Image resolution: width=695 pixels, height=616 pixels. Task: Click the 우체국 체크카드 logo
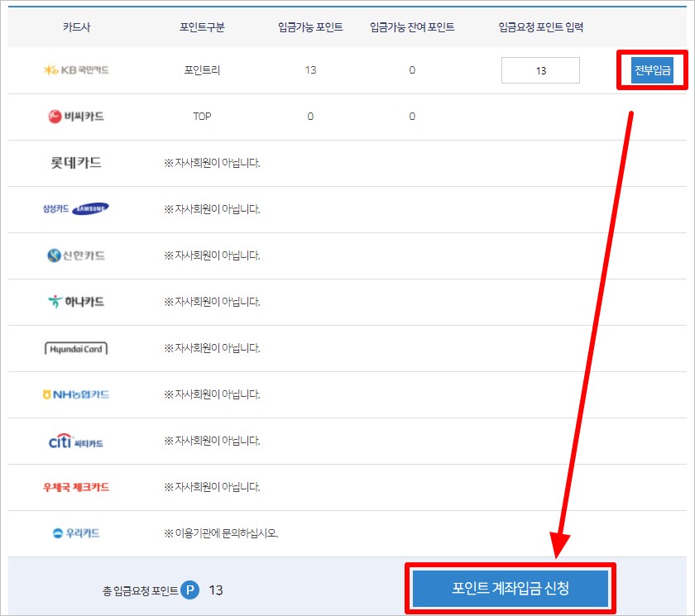74,487
